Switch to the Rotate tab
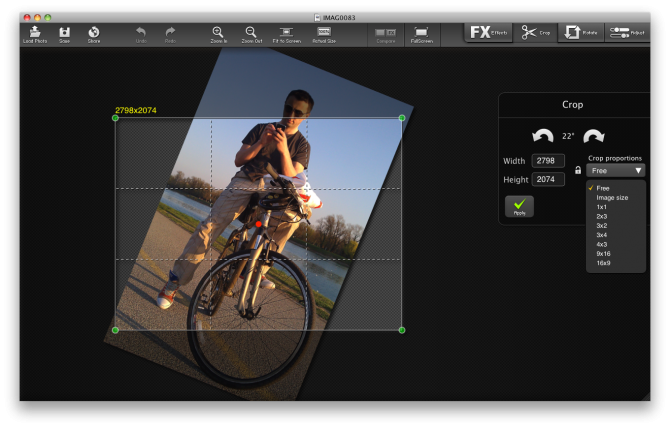 (x=582, y=32)
